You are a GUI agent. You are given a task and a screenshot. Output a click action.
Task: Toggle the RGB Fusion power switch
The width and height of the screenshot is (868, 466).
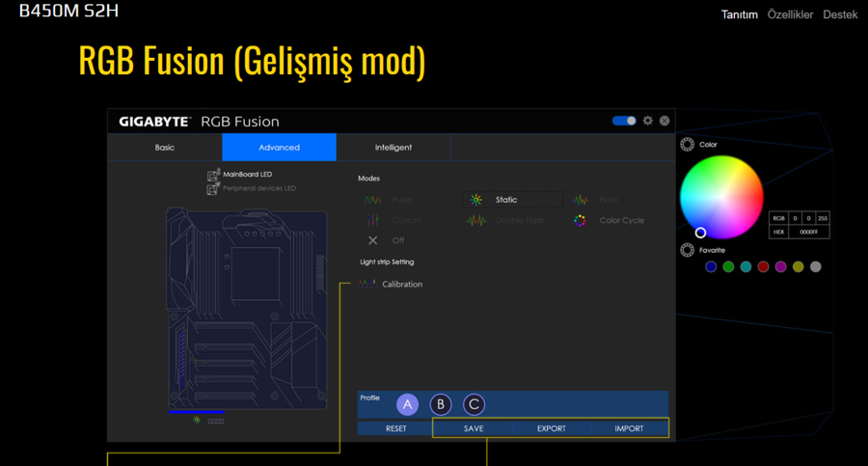coord(624,121)
